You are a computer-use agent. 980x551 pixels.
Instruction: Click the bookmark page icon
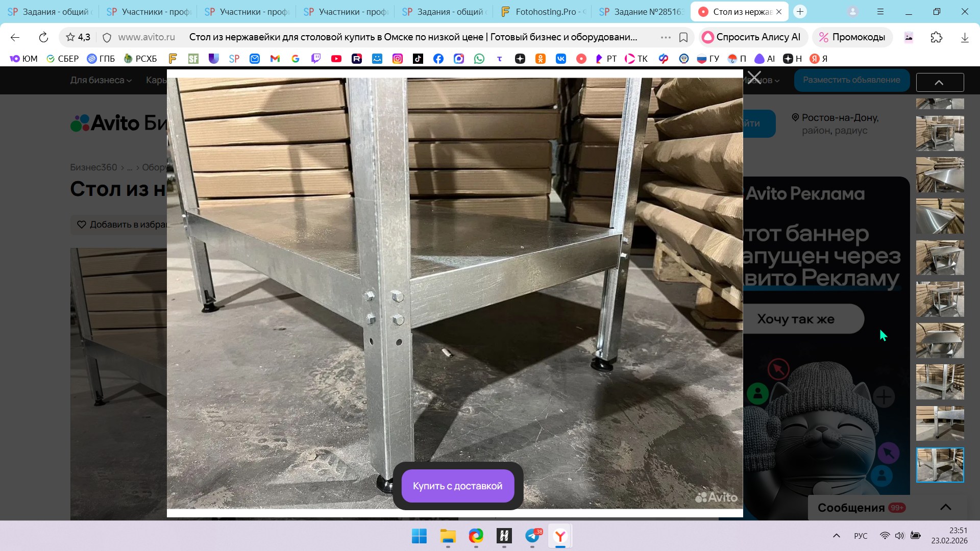click(x=683, y=37)
